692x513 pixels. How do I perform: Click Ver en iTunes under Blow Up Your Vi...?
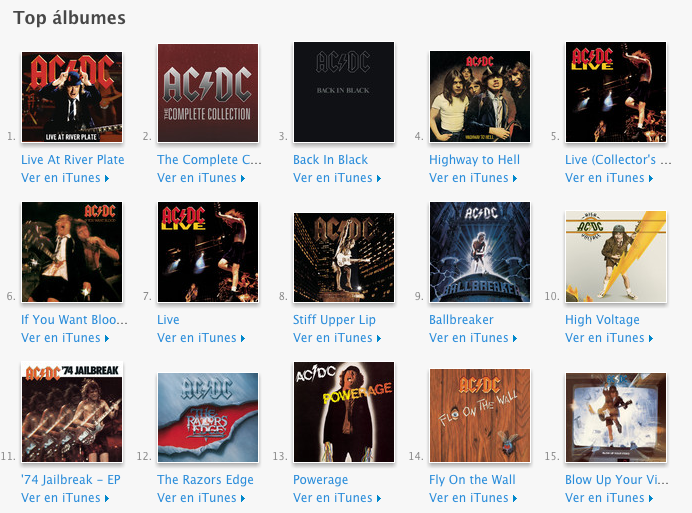click(609, 498)
